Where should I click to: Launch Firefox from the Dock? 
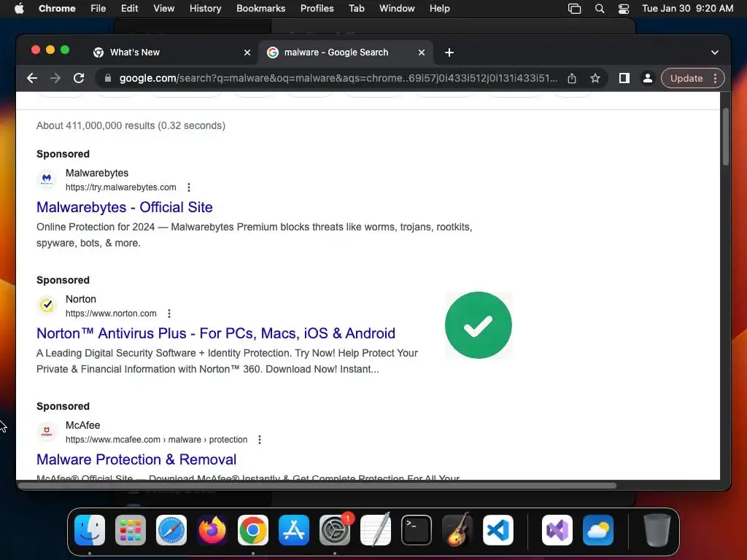pos(212,530)
